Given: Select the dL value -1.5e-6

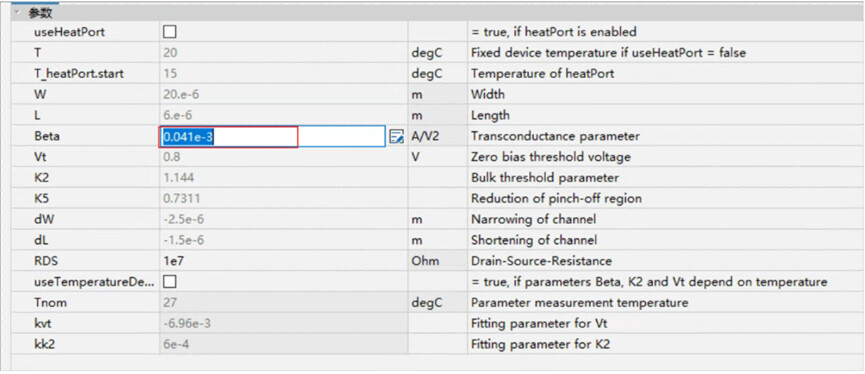Looking at the screenshot, I should [x=184, y=241].
